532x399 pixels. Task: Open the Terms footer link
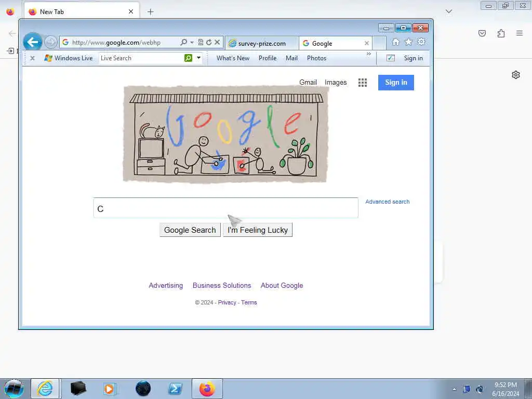click(x=249, y=302)
